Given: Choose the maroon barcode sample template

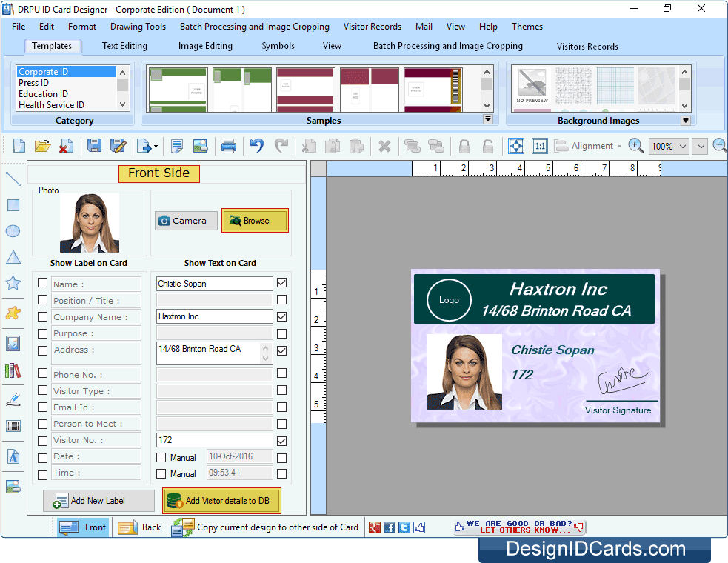Looking at the screenshot, I should coord(433,90).
